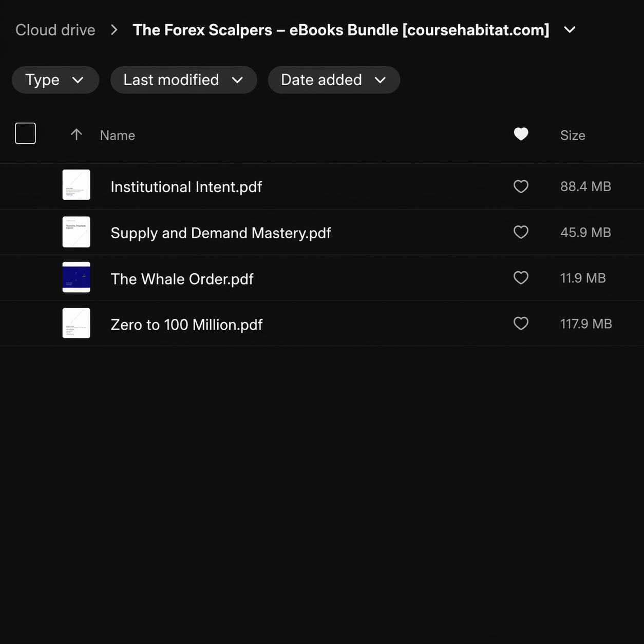
Task: Open Zero to 100 Million.pdf file
Action: coord(186,325)
